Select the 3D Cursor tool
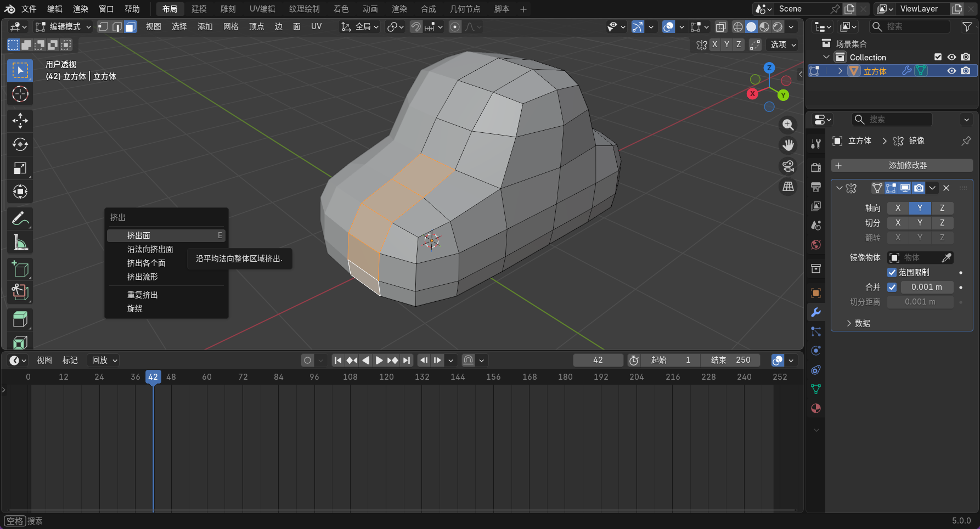 pyautogui.click(x=20, y=94)
